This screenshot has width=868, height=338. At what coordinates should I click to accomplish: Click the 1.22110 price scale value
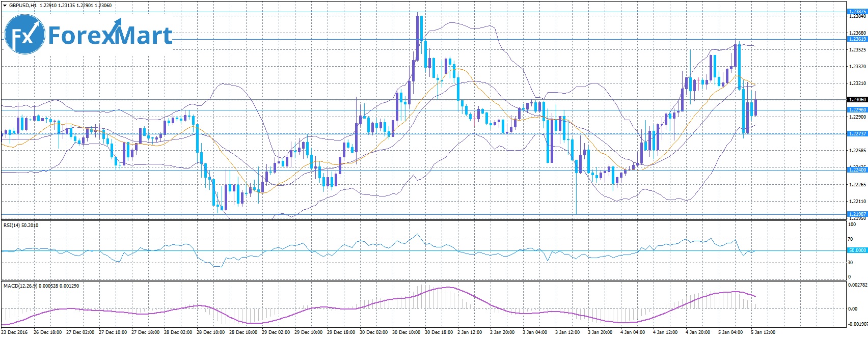pyautogui.click(x=858, y=201)
